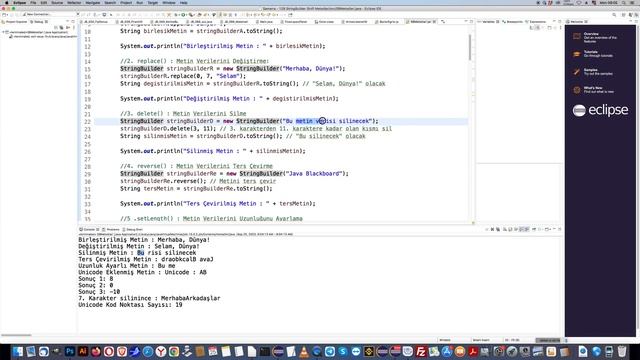Select the Problems tab
Image resolution: width=640 pixels, height=360 pixels.
111,229
